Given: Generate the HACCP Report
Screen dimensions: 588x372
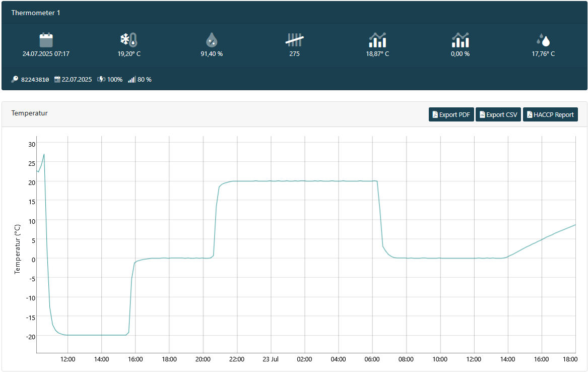Looking at the screenshot, I should tap(550, 115).
